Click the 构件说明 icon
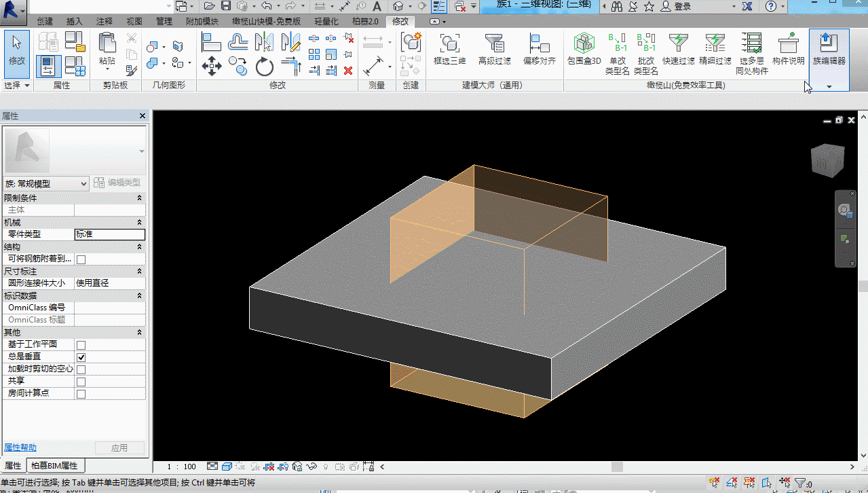 pyautogui.click(x=788, y=43)
